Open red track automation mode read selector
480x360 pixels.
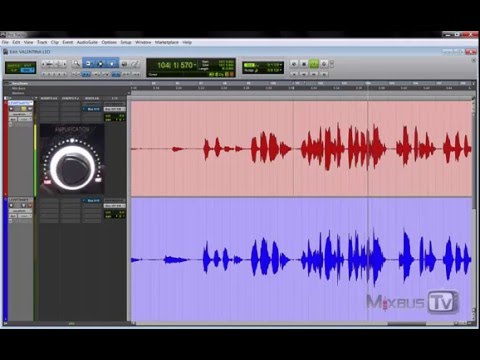pos(25,119)
